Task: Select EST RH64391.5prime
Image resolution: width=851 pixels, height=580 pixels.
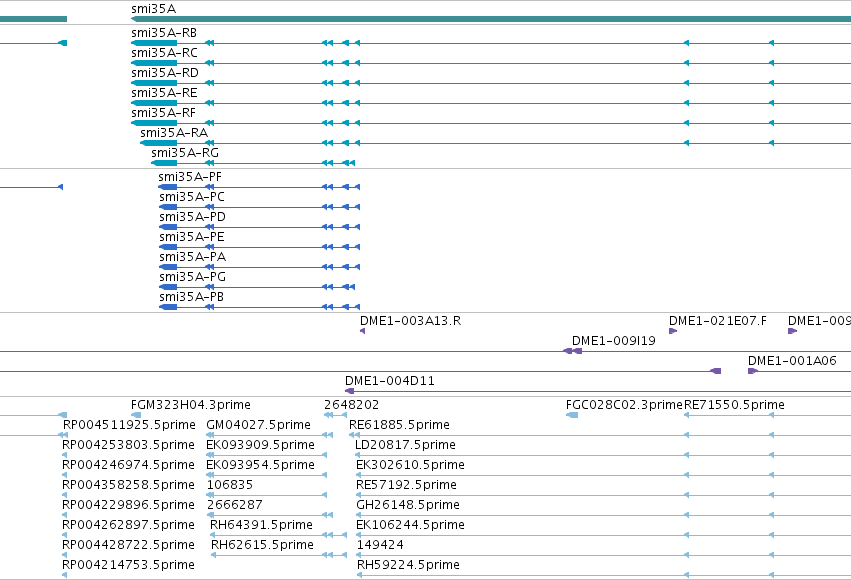Action: click(x=261, y=526)
